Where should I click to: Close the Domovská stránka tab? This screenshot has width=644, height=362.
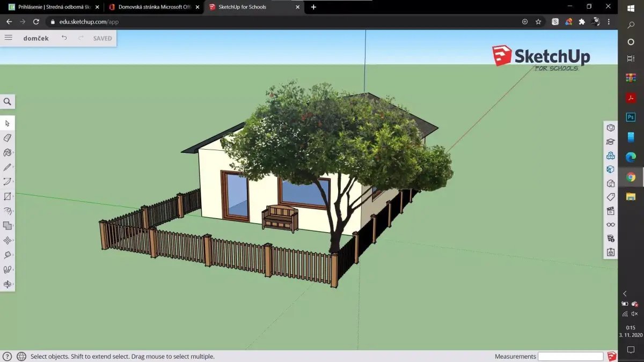point(197,7)
